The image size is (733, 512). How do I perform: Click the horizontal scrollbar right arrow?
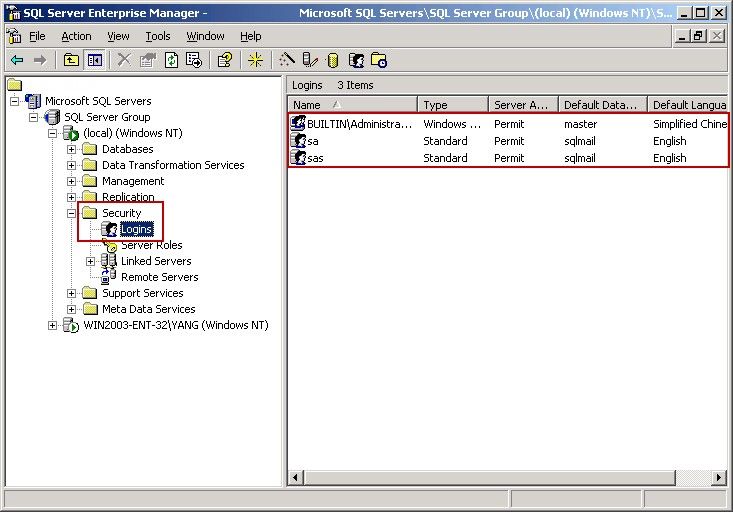[x=719, y=477]
